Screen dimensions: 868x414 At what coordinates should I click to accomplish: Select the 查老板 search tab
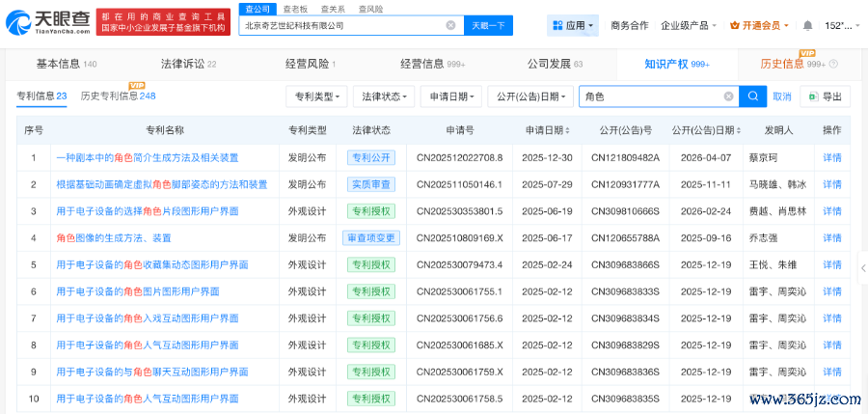(294, 9)
